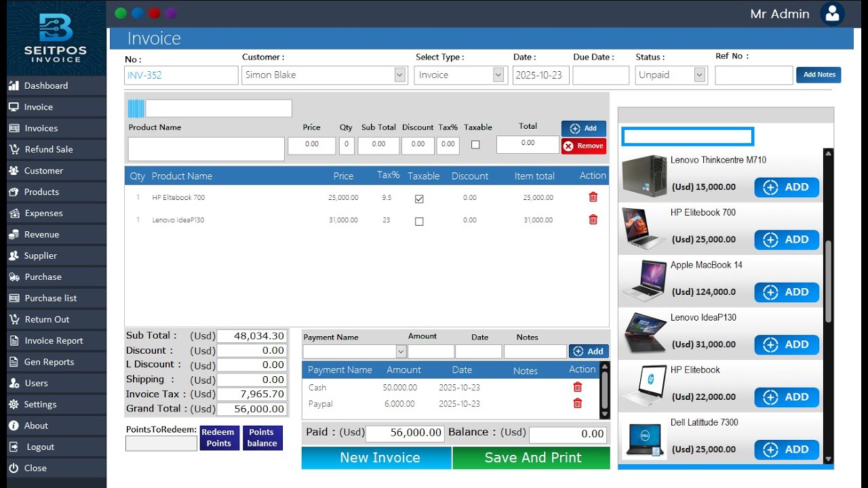This screenshot has height=488, width=868.
Task: Go to Invoices in the sidebar
Action: click(56, 128)
